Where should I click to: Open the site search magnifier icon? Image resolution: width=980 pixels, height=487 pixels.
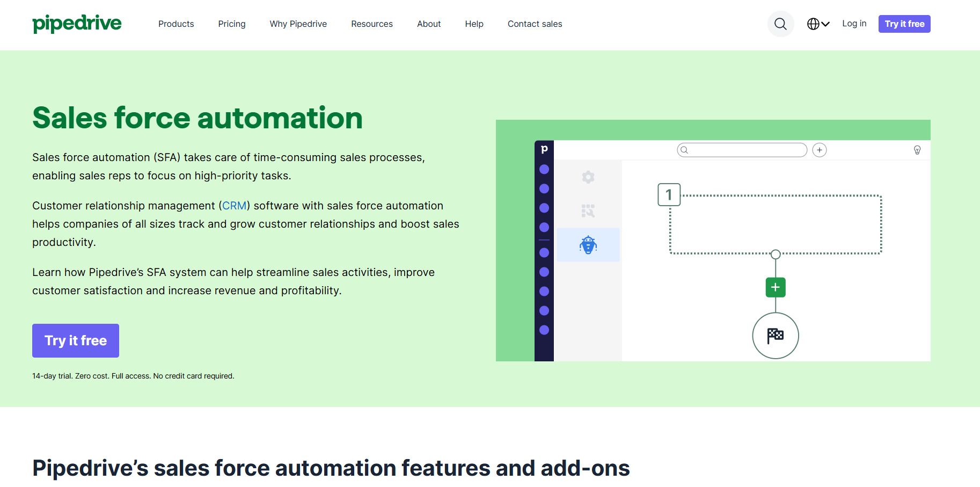click(x=780, y=24)
